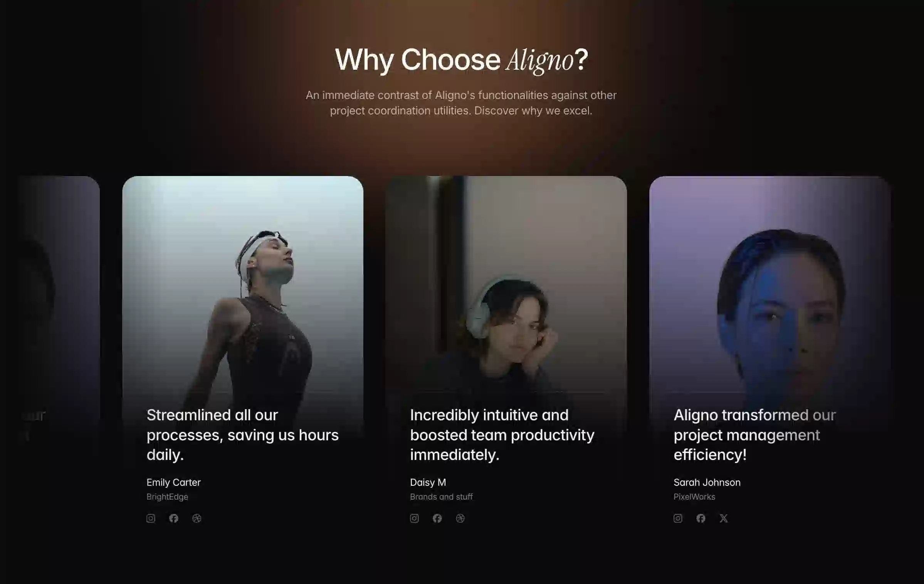Click the headphones girl photo on Daisy's card

[x=506, y=289]
